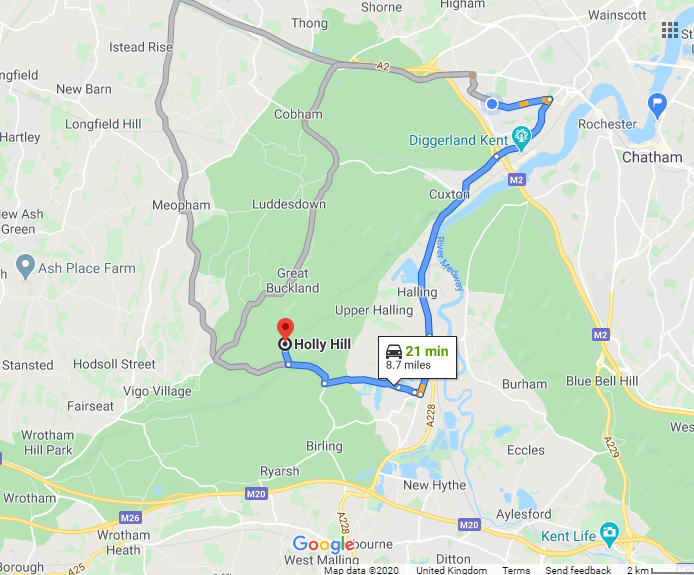The image size is (694, 575).
Task: Click the Google logo
Action: tap(324, 544)
